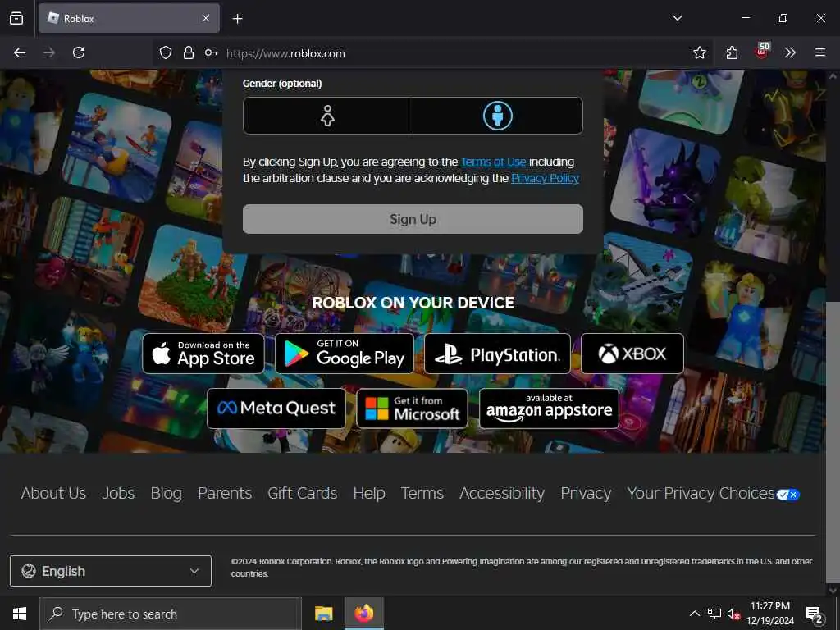Screen dimensions: 840x630
Task: Open the Terms footer link
Action: click(x=422, y=493)
